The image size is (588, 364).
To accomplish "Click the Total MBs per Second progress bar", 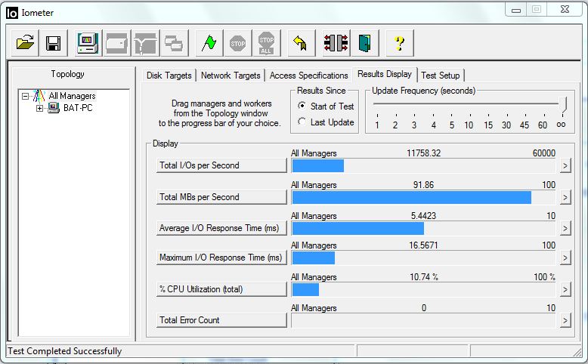I will [x=423, y=198].
